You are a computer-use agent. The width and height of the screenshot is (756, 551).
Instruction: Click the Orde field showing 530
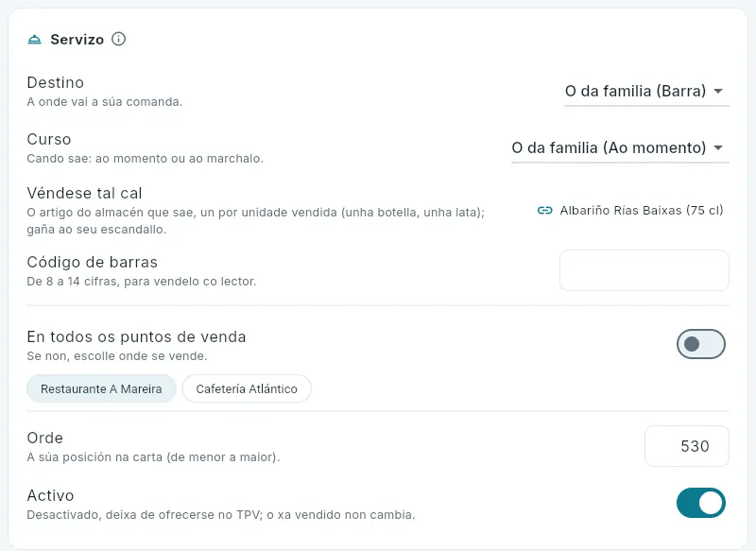[687, 446]
